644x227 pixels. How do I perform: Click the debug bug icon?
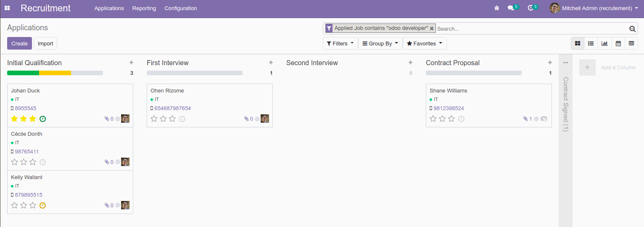coord(496,8)
